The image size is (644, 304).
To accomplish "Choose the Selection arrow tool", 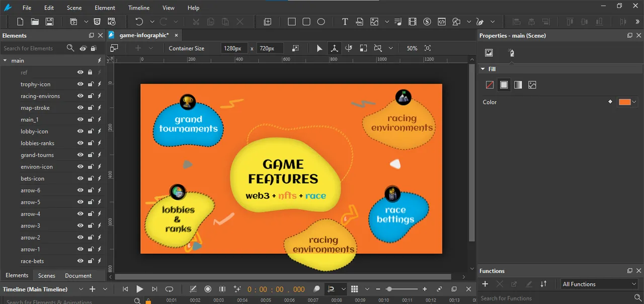I will point(319,48).
